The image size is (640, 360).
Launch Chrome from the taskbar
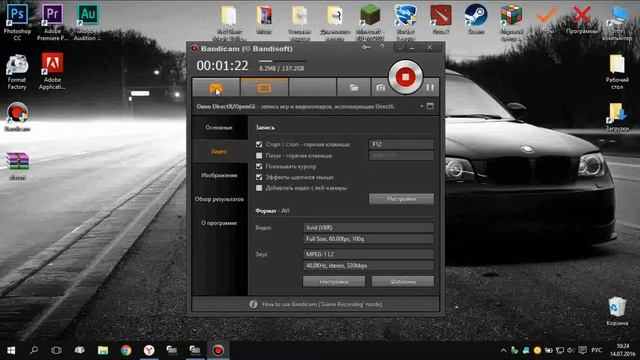coord(126,350)
